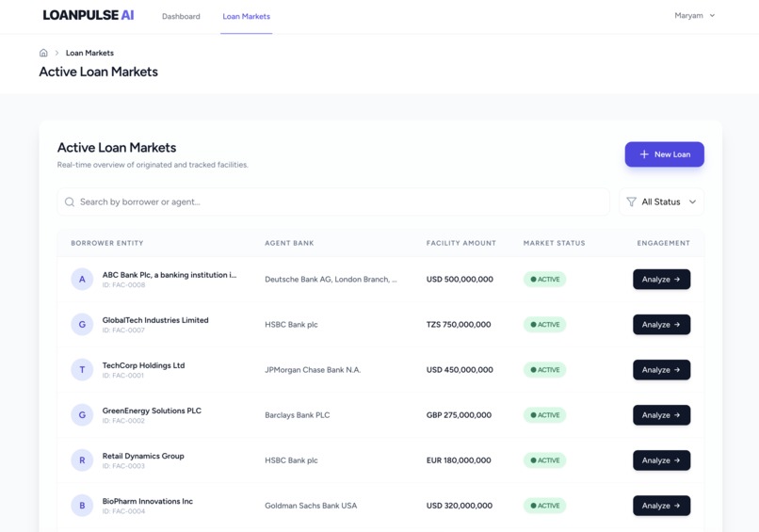Click the Engagement column header
Image resolution: width=759 pixels, height=532 pixels.
[664, 243]
